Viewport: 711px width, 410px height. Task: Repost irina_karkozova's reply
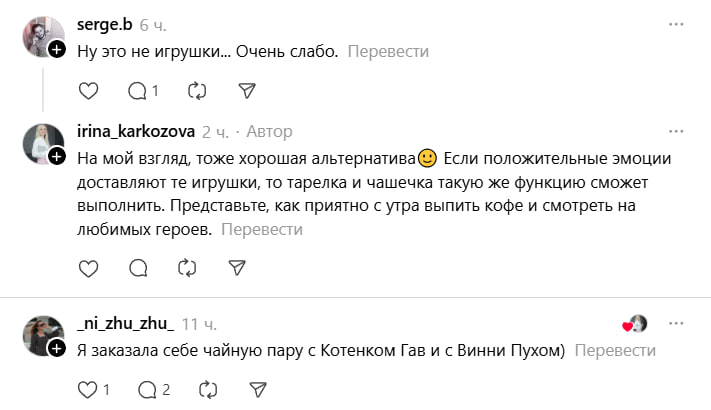(x=187, y=267)
